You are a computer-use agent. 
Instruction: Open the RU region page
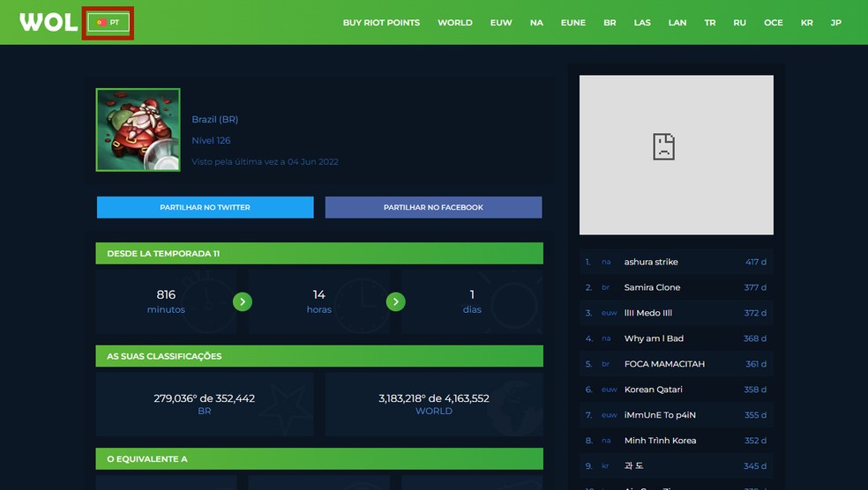739,23
